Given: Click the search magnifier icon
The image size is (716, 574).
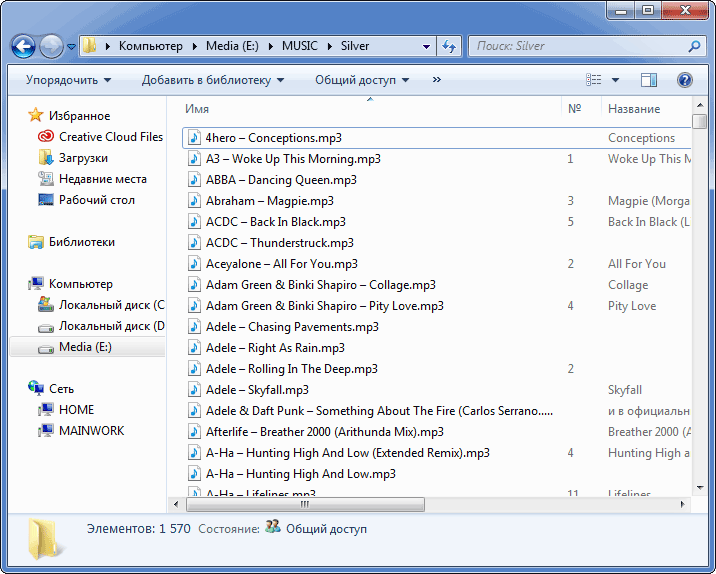Looking at the screenshot, I should point(694,46).
